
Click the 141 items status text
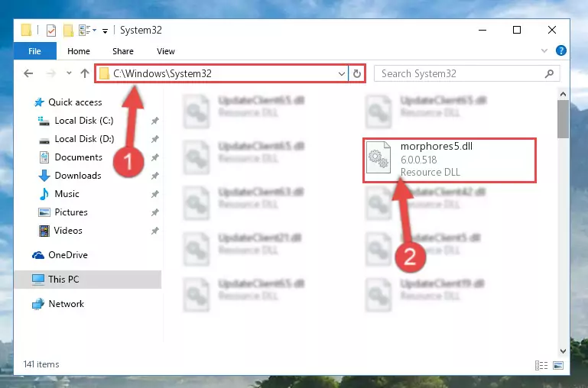pos(41,364)
